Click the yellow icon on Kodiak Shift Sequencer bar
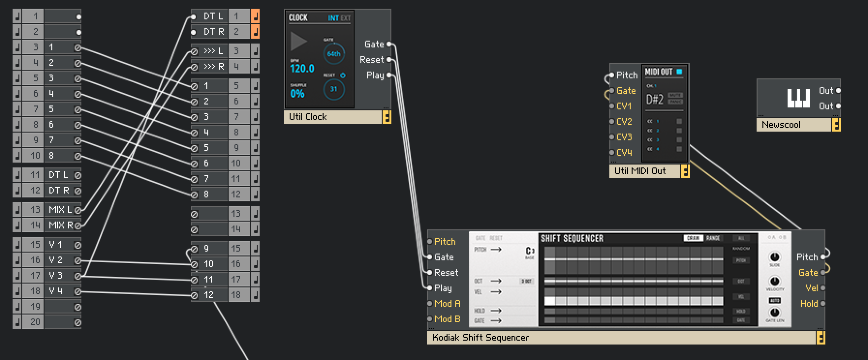Screen dimensions: 868x360 pos(820,338)
